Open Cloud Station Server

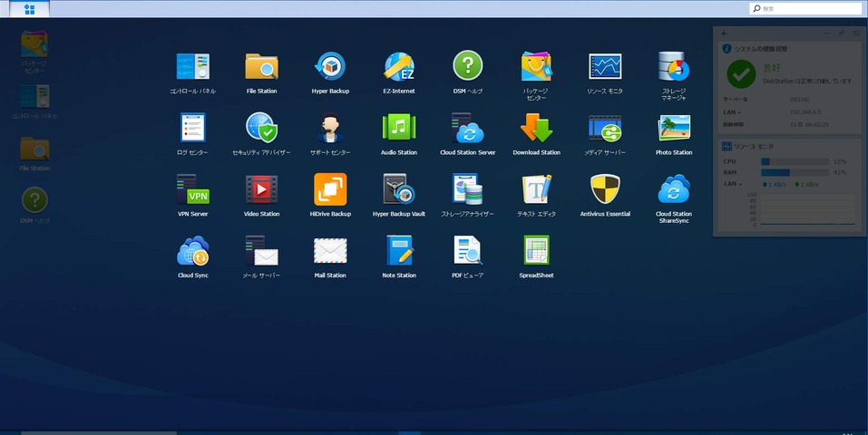(x=468, y=128)
